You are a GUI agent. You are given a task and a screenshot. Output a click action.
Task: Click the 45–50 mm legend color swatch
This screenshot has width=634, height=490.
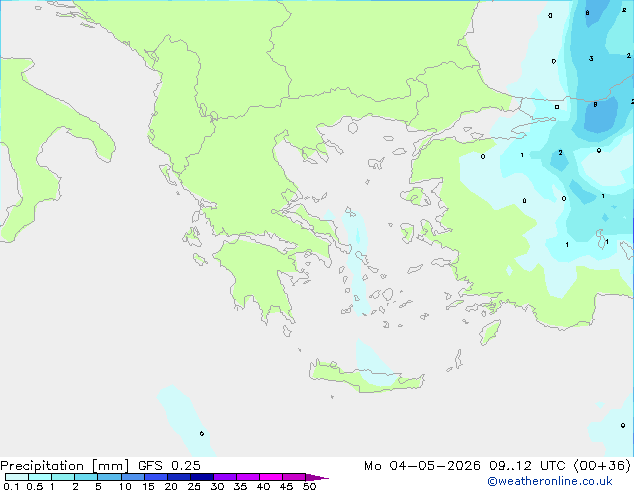tap(294, 477)
